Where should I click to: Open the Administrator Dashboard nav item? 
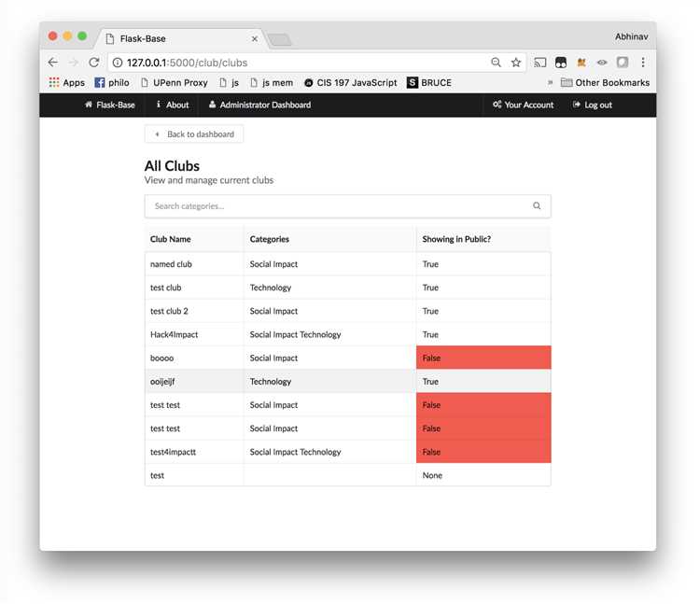pyautogui.click(x=259, y=105)
